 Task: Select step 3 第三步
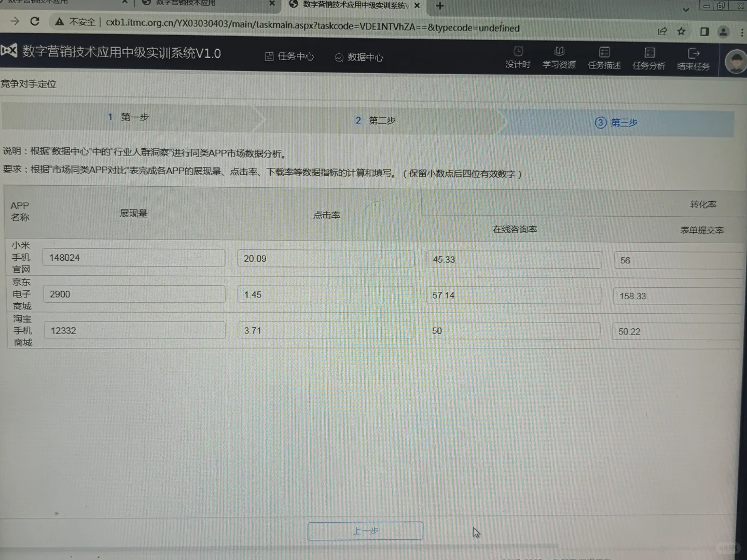tap(616, 122)
